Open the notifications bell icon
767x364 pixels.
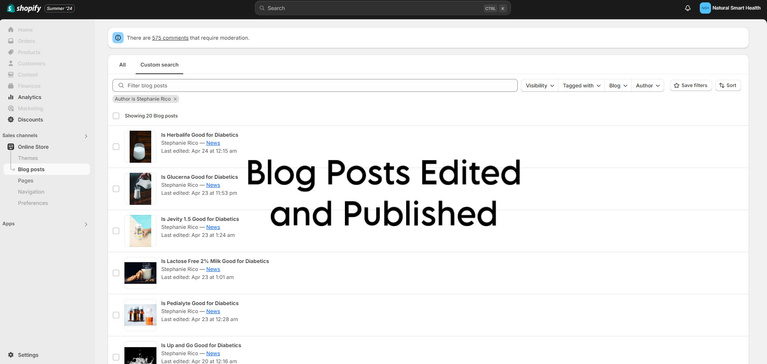pyautogui.click(x=688, y=8)
